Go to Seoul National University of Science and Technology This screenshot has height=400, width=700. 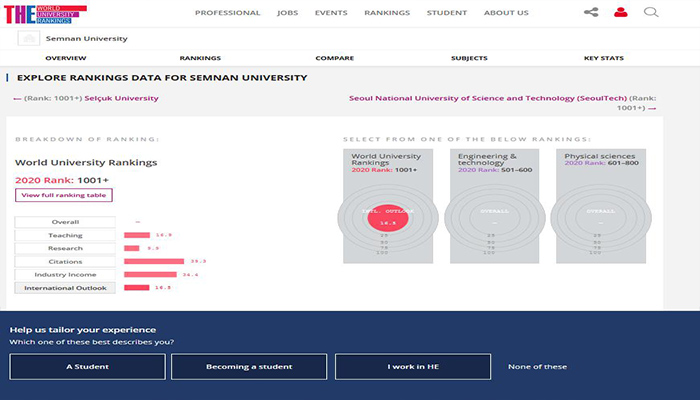(x=488, y=98)
